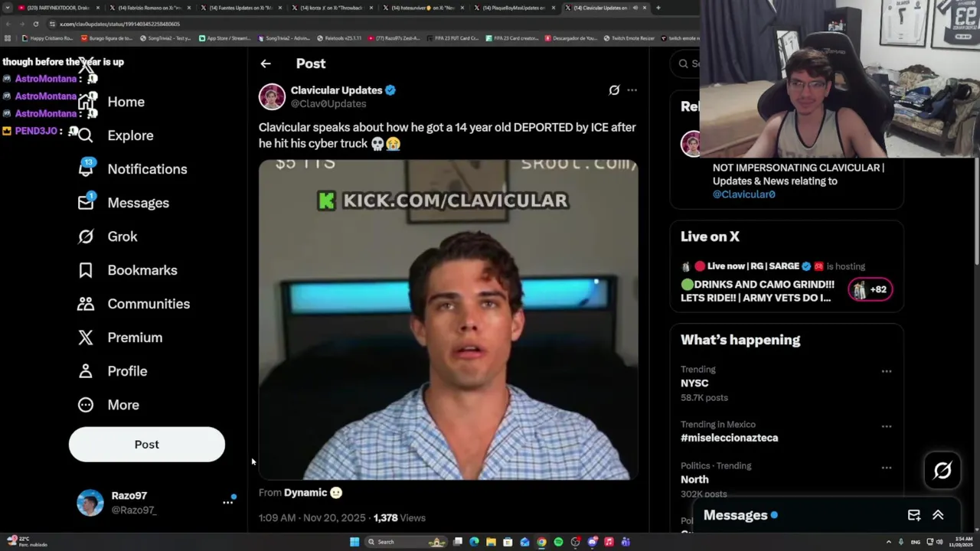Image resolution: width=980 pixels, height=551 pixels.
Task: Switch to the PlaqueBoyMaxUpdates tab
Action: tap(514, 8)
